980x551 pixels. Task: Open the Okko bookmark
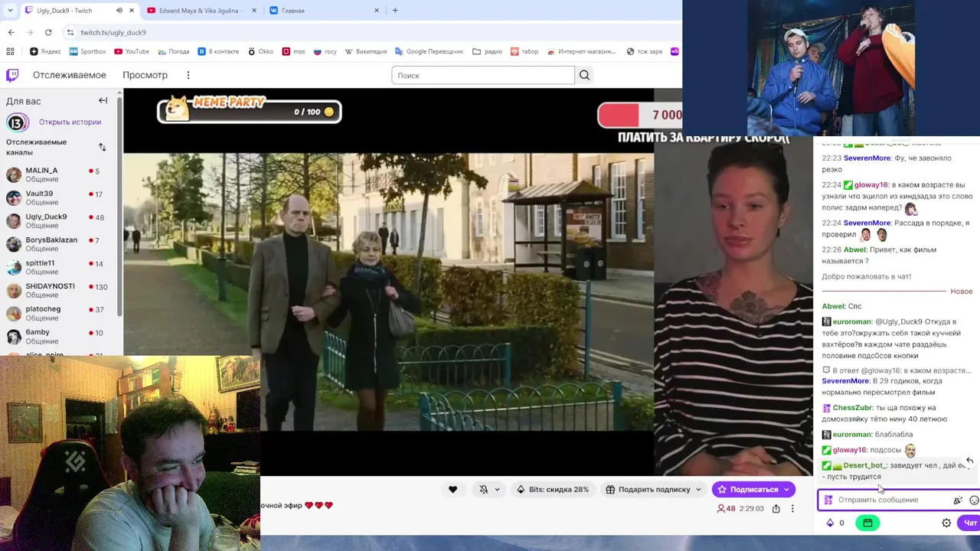pyautogui.click(x=260, y=51)
